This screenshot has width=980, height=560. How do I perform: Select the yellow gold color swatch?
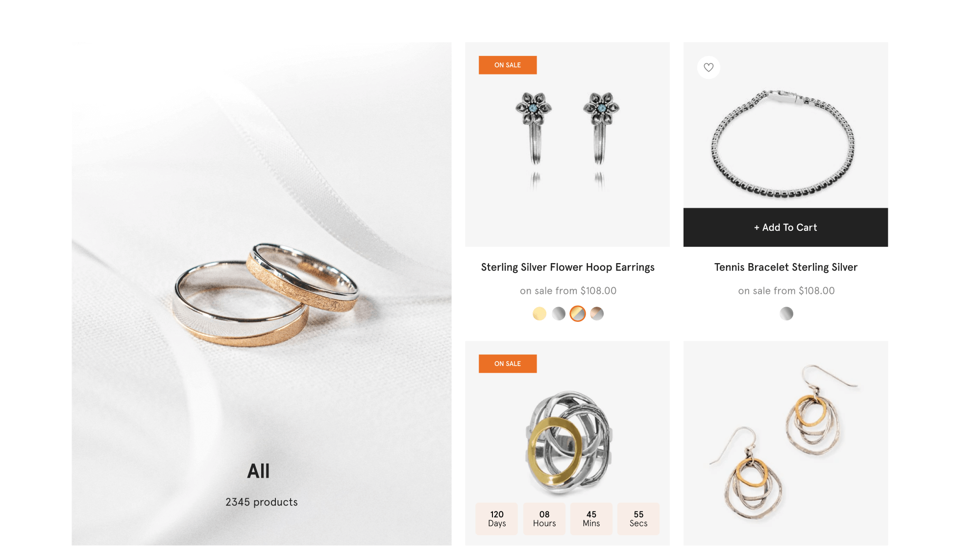point(539,314)
